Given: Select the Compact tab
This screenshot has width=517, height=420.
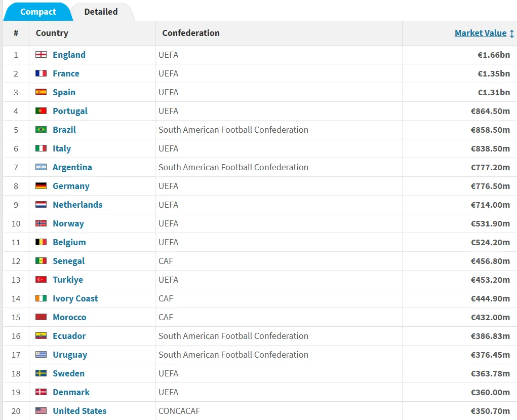Looking at the screenshot, I should (38, 12).
